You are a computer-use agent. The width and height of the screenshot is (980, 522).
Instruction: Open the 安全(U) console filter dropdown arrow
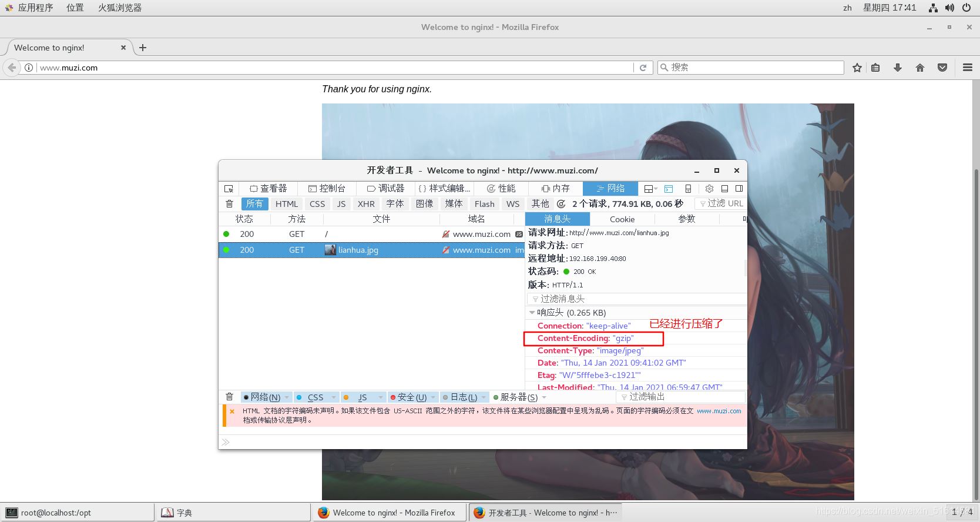coord(434,397)
